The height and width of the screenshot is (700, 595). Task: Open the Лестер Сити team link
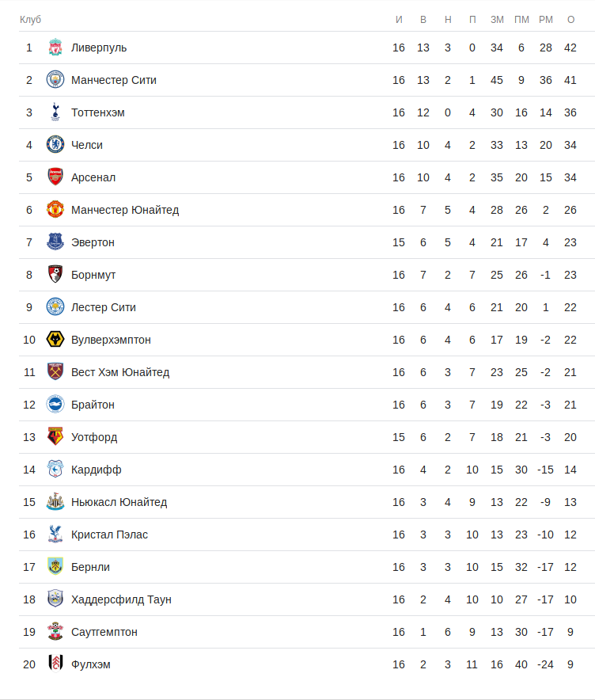tap(104, 307)
